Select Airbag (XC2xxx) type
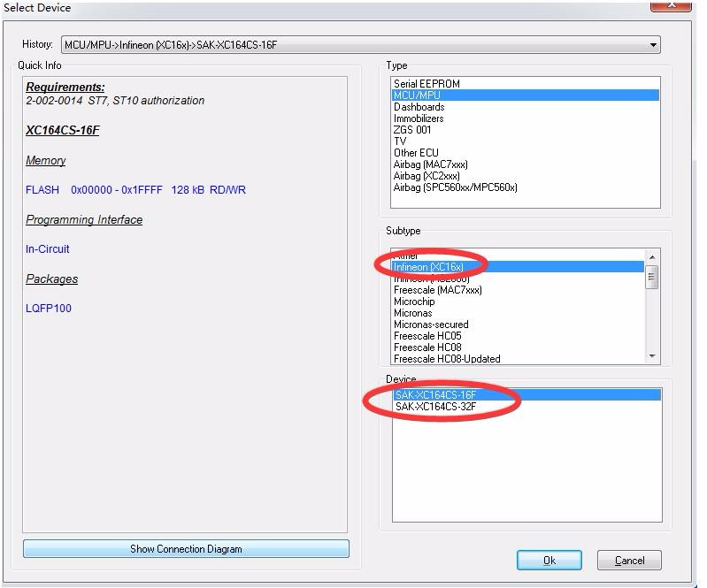The image size is (707, 588). coord(526,176)
